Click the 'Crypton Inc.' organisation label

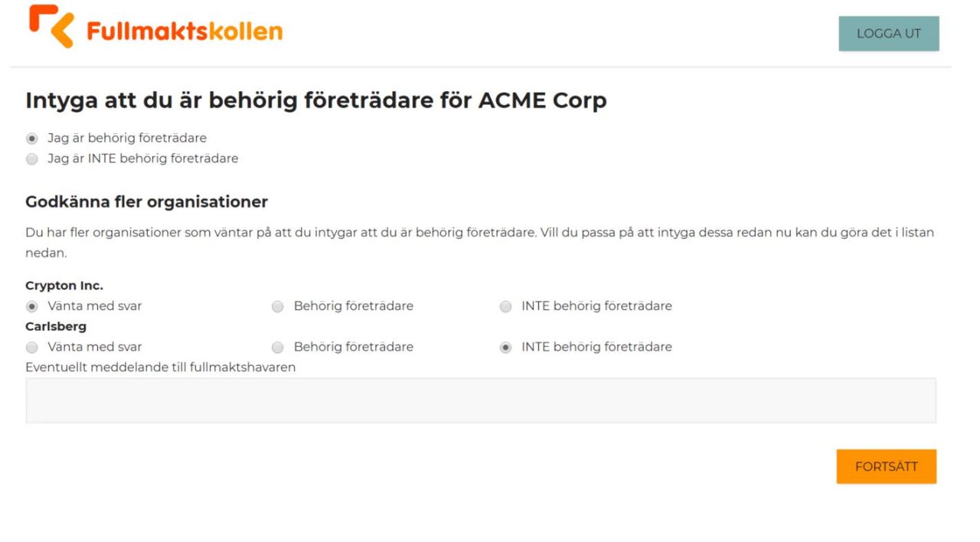pyautogui.click(x=64, y=286)
